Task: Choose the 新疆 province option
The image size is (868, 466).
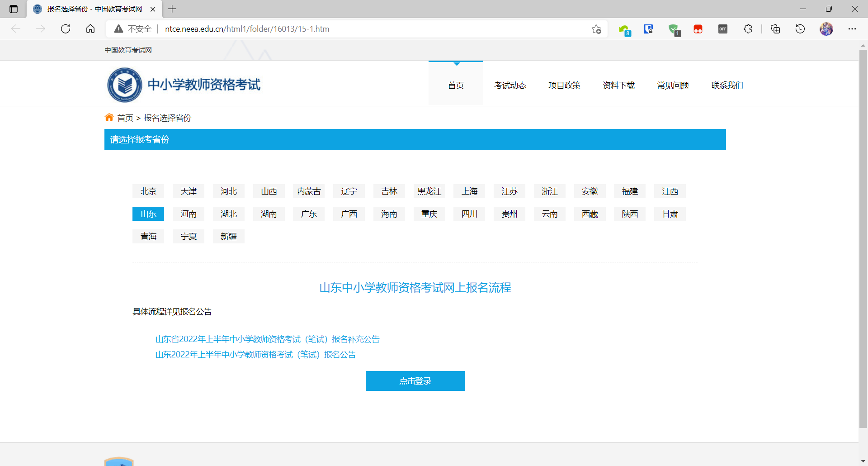Action: (x=229, y=237)
